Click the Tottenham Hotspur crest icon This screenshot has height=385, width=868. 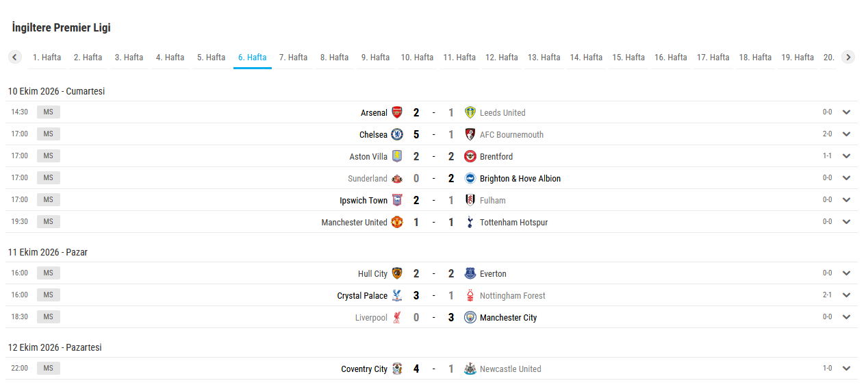(470, 222)
